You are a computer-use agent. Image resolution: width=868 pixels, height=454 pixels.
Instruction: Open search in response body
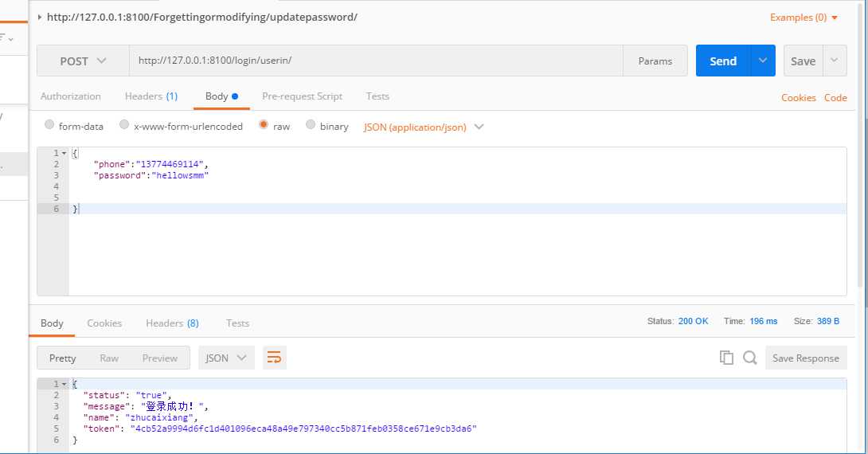click(750, 358)
